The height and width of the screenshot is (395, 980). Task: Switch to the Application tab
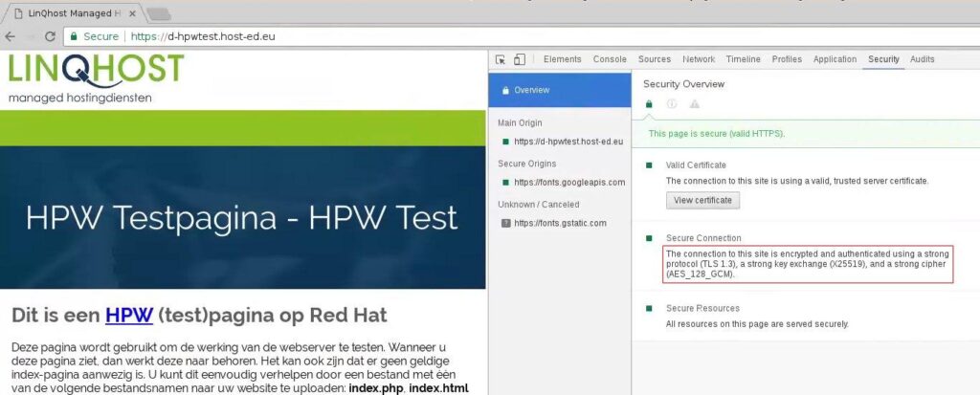coord(835,59)
